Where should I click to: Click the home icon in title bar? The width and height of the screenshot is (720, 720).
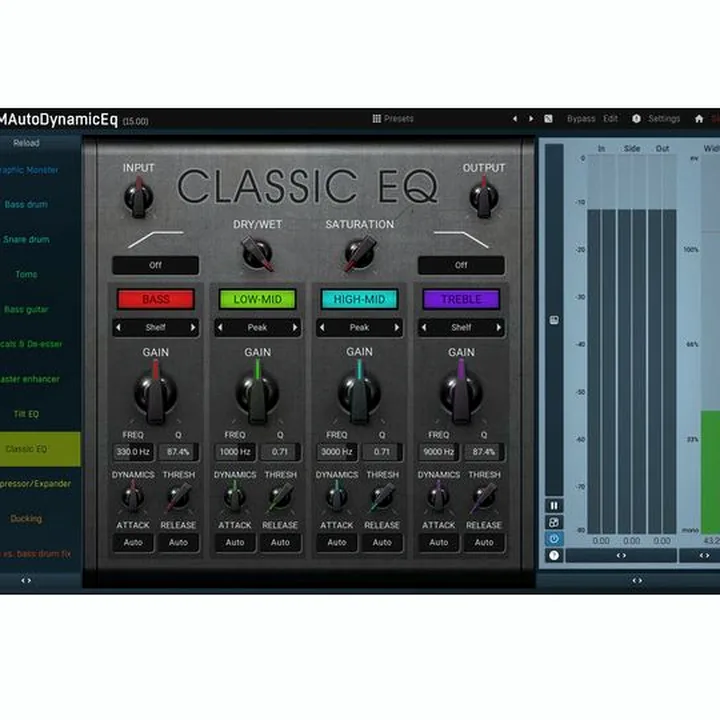[x=699, y=119]
